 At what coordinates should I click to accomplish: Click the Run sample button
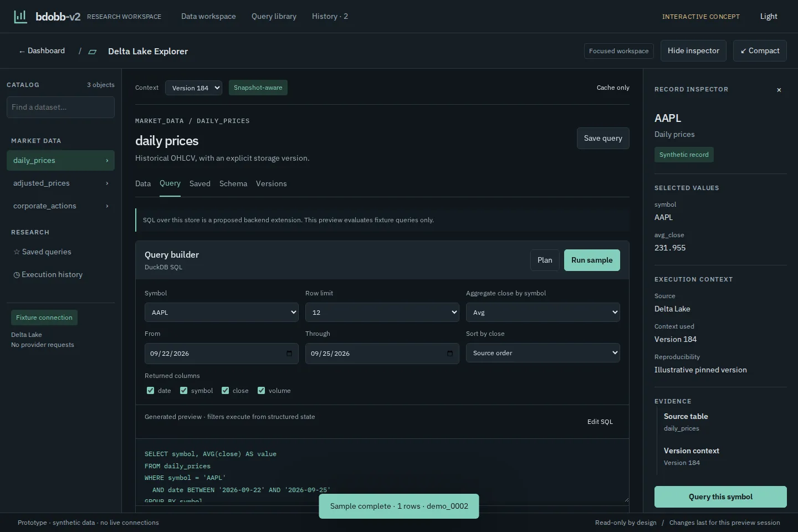pyautogui.click(x=592, y=260)
